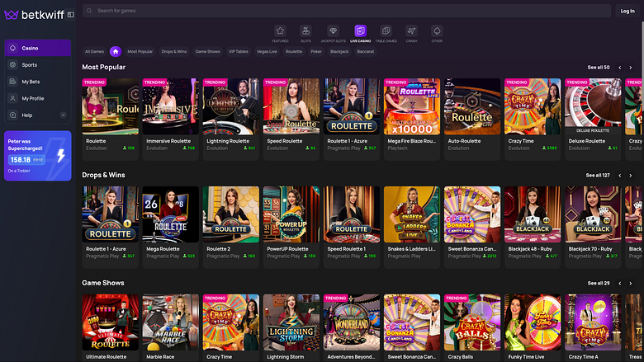The image size is (644, 362).
Task: Open Funky Time Live game thumbnail
Action: coord(533,322)
